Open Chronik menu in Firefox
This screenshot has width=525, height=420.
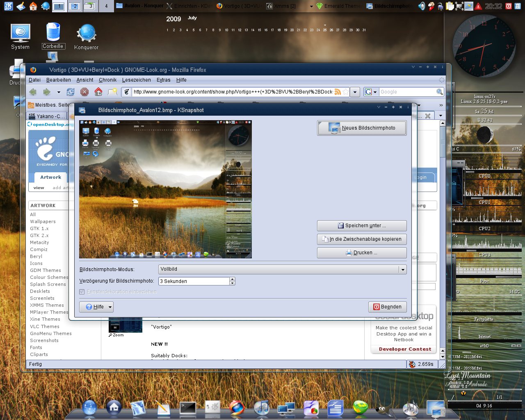[x=107, y=80]
